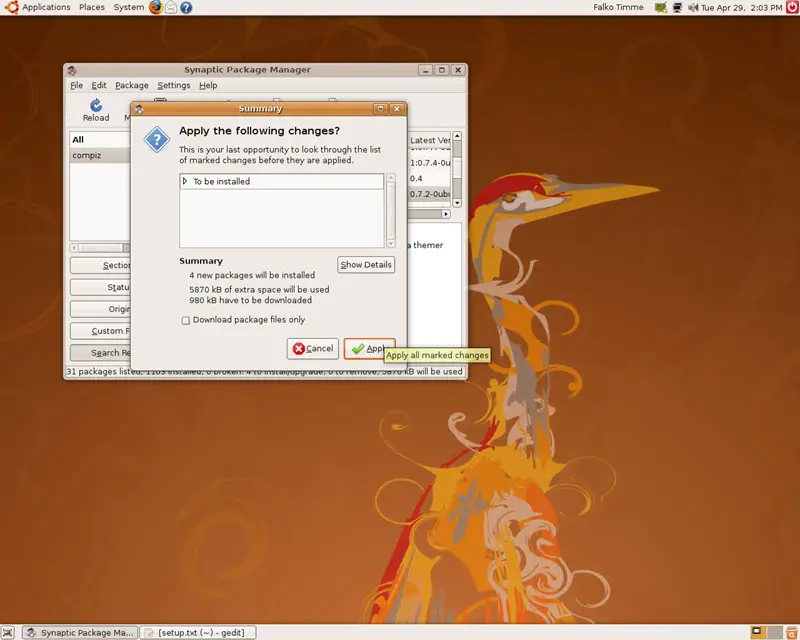Viewport: 800px width, 640px height.
Task: Launch Firefox from the top panel
Action: tap(156, 7)
